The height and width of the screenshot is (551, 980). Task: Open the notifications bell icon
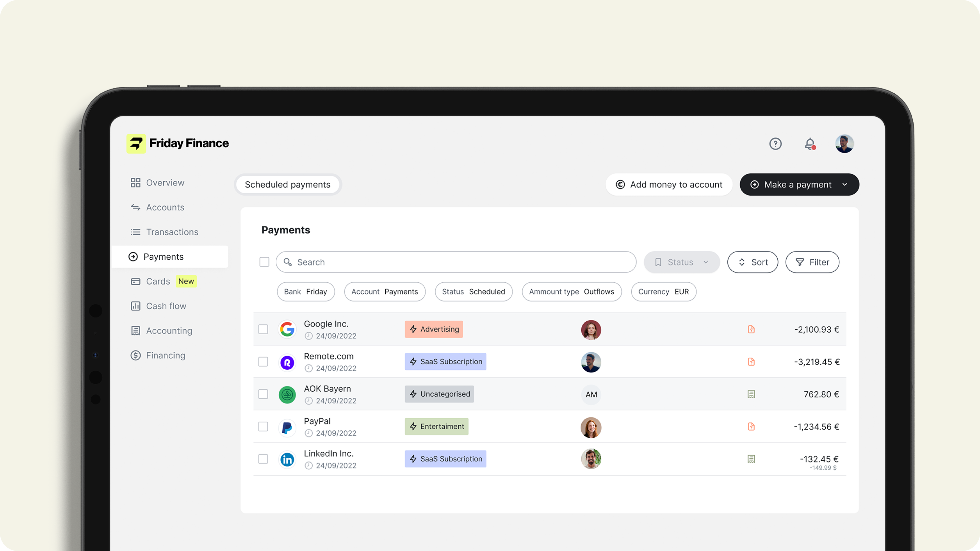[810, 144]
